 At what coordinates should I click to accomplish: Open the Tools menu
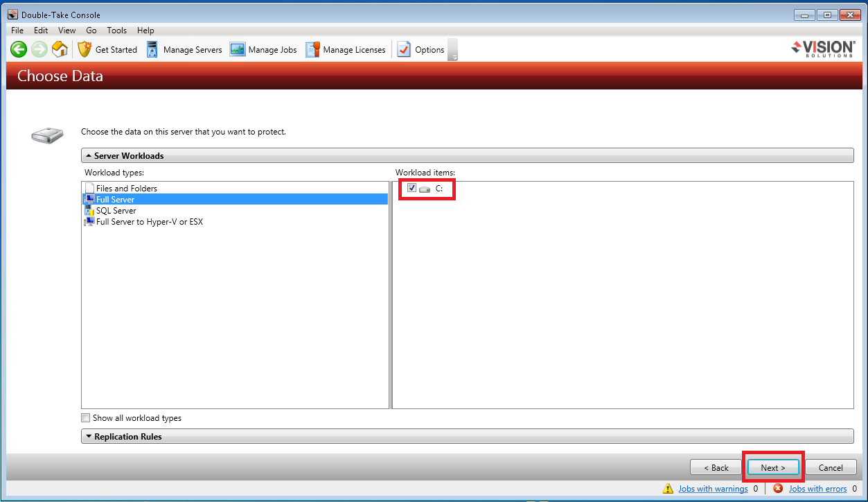116,31
